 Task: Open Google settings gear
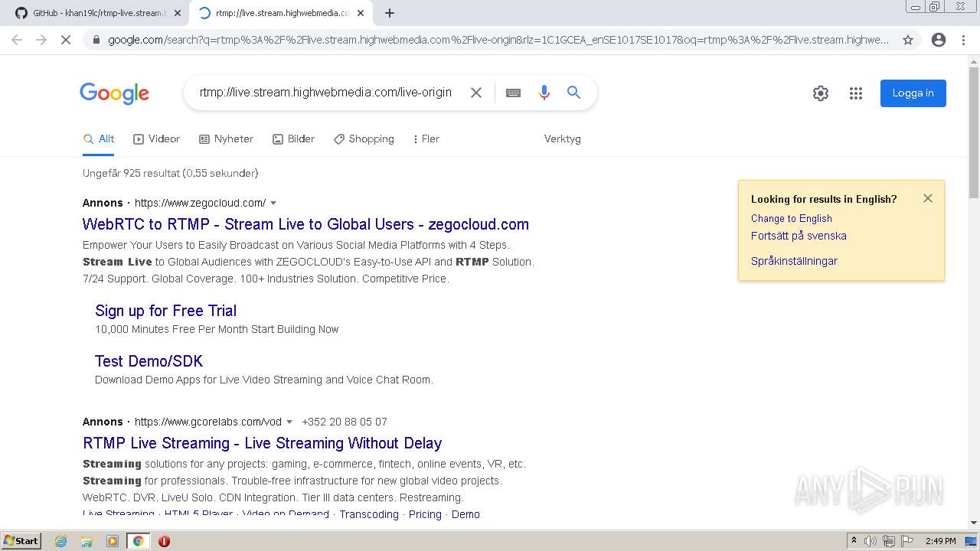click(821, 93)
